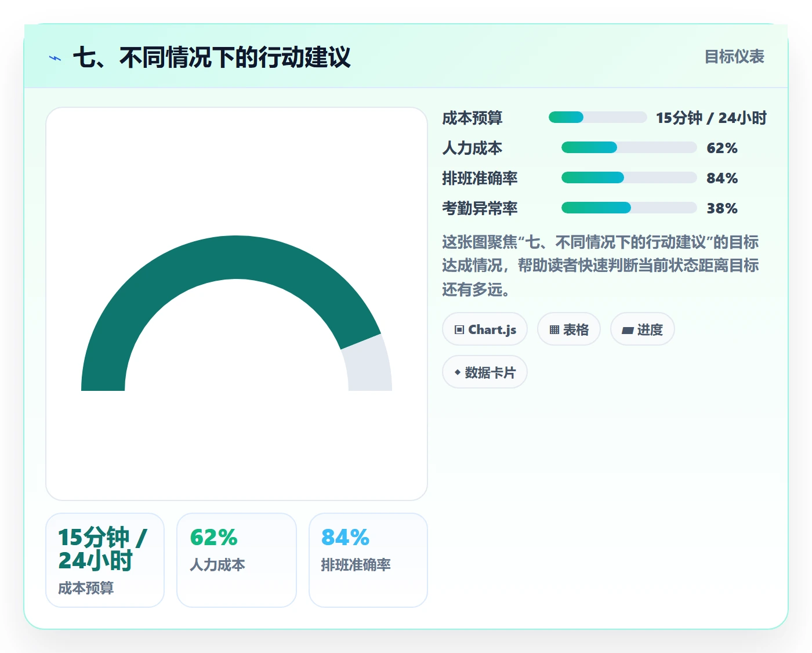Click the 考勤异常率 row label
This screenshot has height=653, width=812.
coord(480,208)
